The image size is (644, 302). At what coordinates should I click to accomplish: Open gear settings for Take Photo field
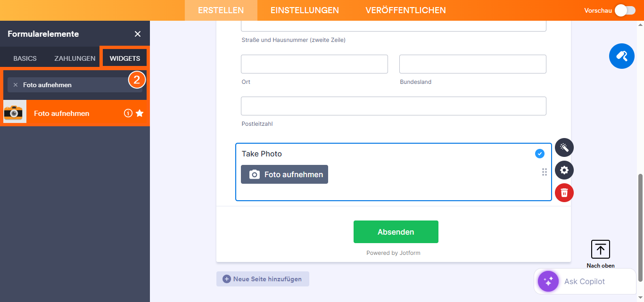pyautogui.click(x=564, y=170)
